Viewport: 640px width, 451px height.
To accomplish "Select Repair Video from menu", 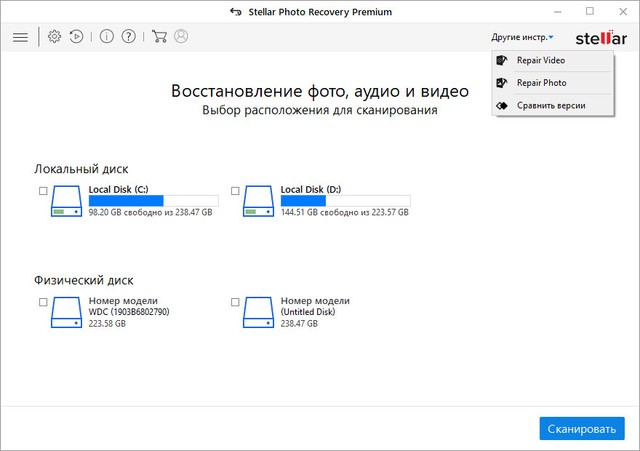I will [x=553, y=60].
